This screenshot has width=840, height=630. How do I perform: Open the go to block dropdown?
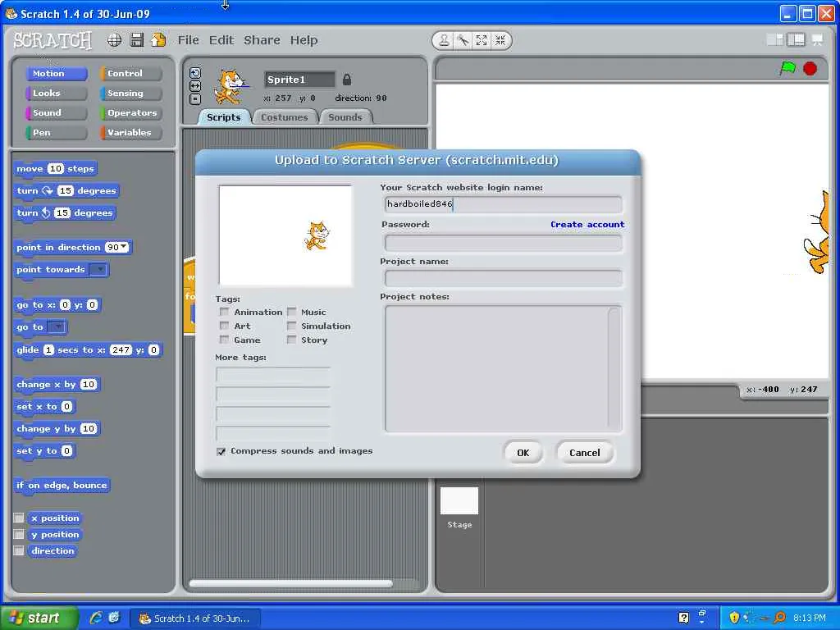pyautogui.click(x=57, y=326)
